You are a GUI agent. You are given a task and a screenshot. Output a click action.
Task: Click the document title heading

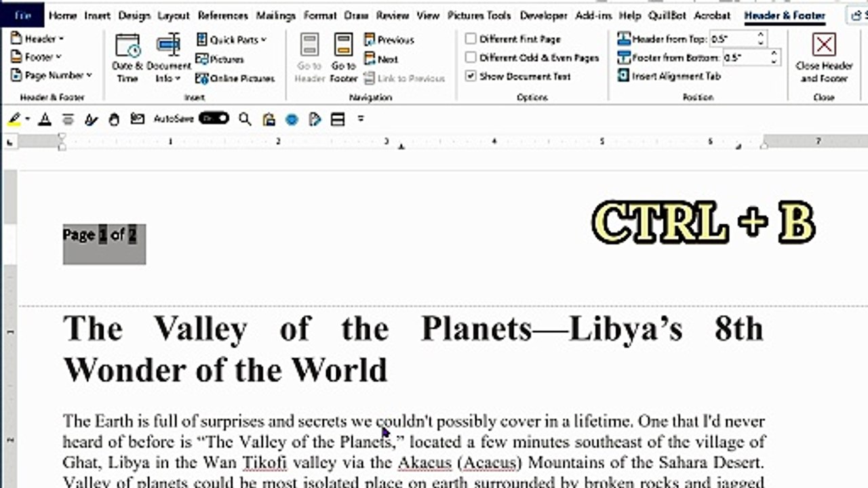[413, 349]
